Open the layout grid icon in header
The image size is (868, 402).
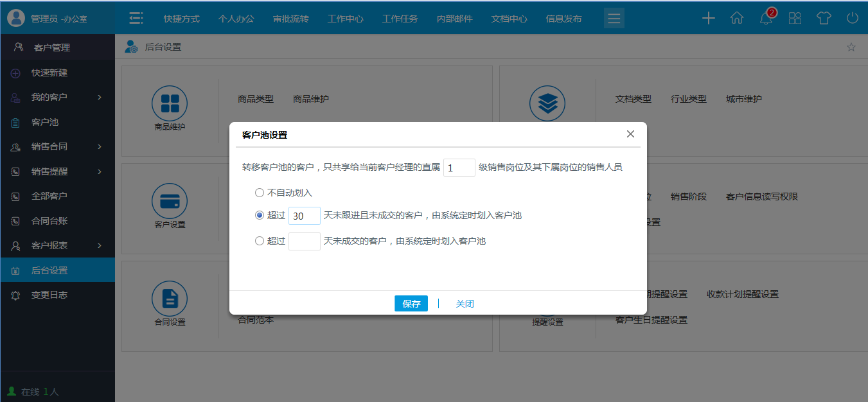tap(795, 19)
